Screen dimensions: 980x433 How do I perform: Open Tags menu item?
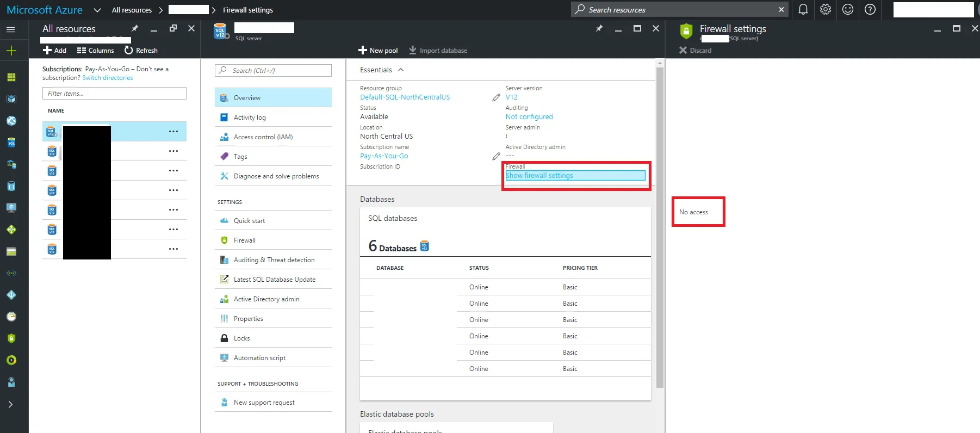coord(273,156)
